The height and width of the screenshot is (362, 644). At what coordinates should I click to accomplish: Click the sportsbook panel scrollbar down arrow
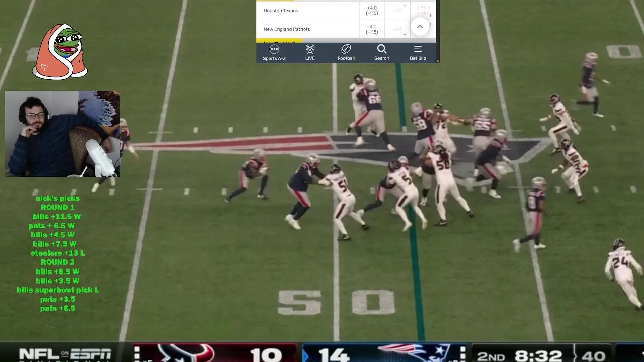[x=438, y=61]
